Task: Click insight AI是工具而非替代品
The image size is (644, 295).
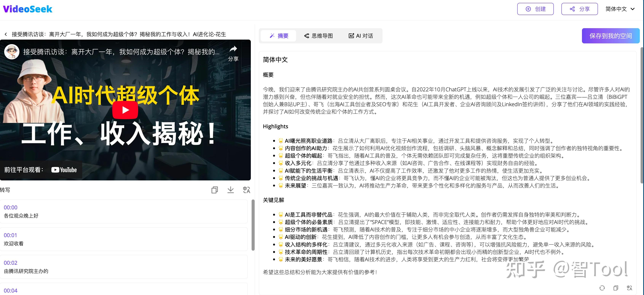Action: point(309,215)
